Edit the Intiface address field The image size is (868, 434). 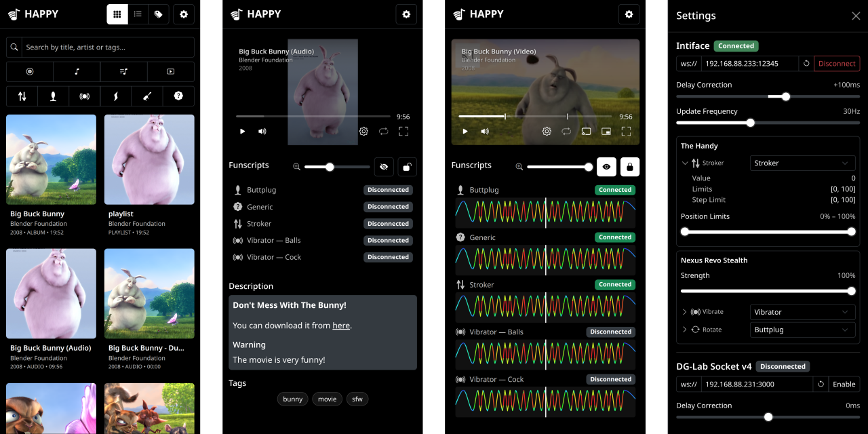(x=750, y=64)
